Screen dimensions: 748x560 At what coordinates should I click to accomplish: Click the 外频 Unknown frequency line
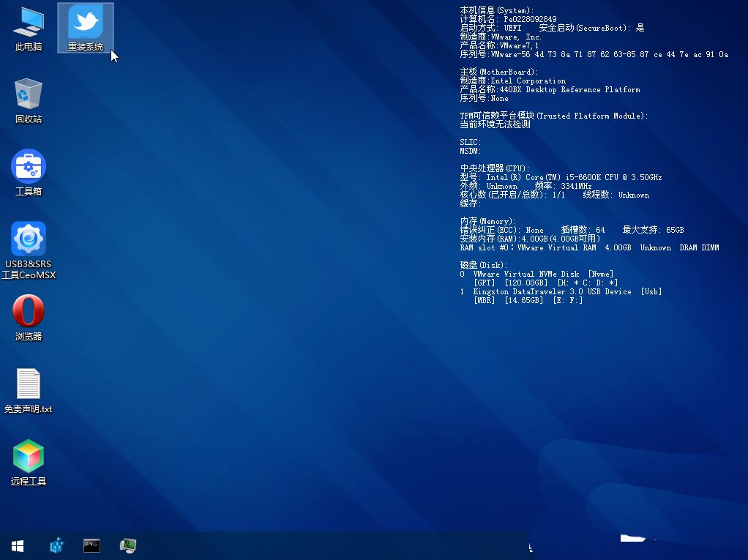pyautogui.click(x=526, y=186)
